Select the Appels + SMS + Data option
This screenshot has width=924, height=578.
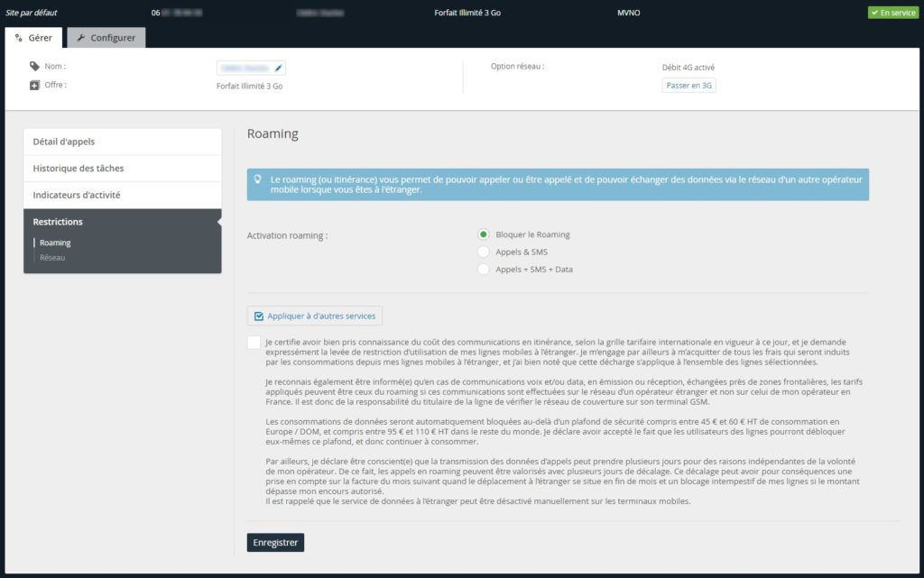(x=484, y=269)
